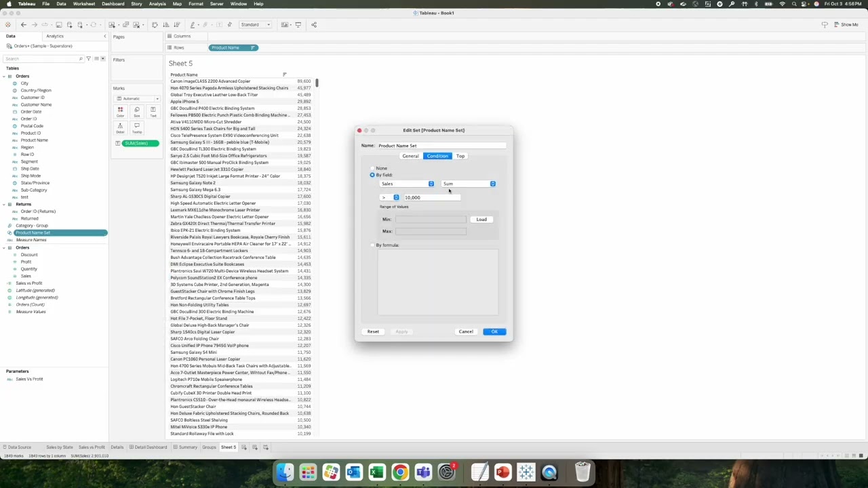This screenshot has width=868, height=488.
Task: Open the Format menu
Action: [196, 4]
